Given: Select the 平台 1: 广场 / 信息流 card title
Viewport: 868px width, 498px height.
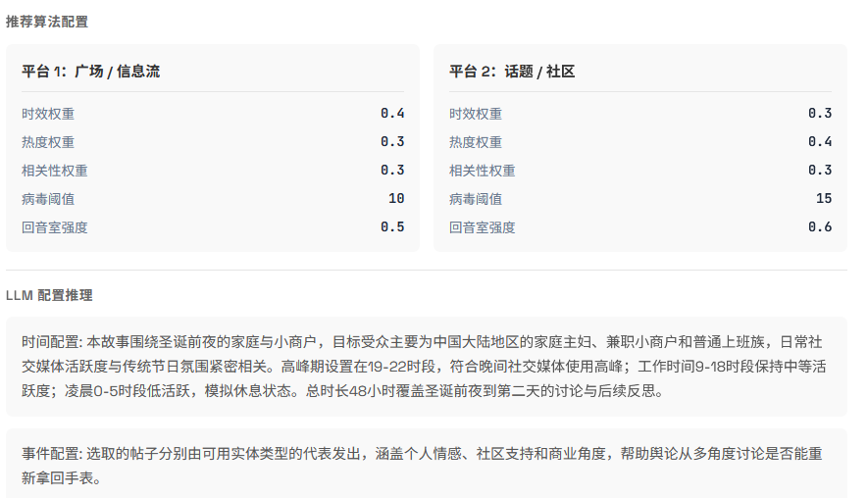Looking at the screenshot, I should [90, 72].
